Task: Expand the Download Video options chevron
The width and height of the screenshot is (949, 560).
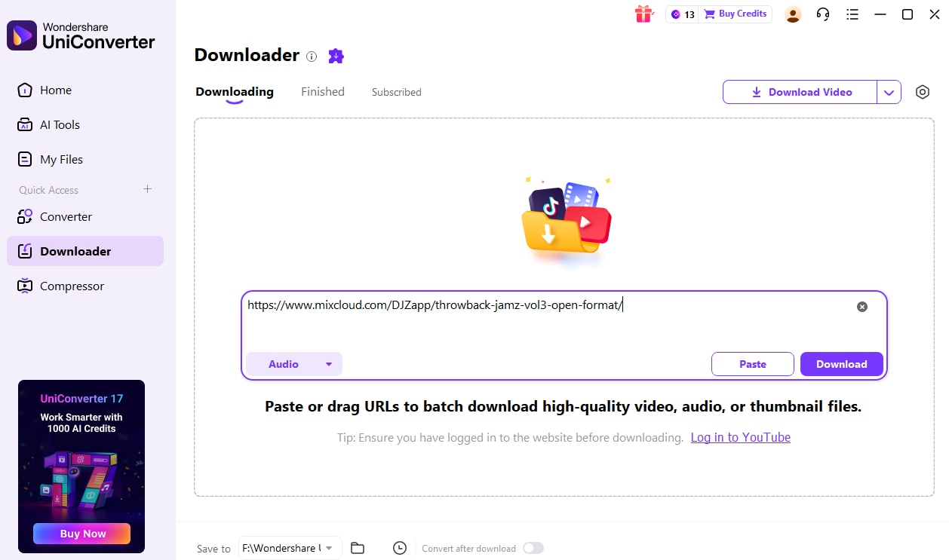Action: point(889,91)
